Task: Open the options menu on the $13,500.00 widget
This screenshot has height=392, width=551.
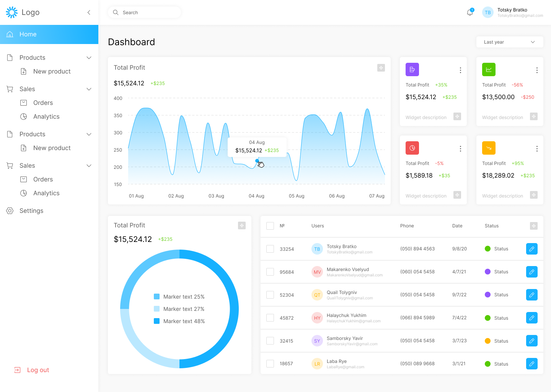Action: point(537,70)
